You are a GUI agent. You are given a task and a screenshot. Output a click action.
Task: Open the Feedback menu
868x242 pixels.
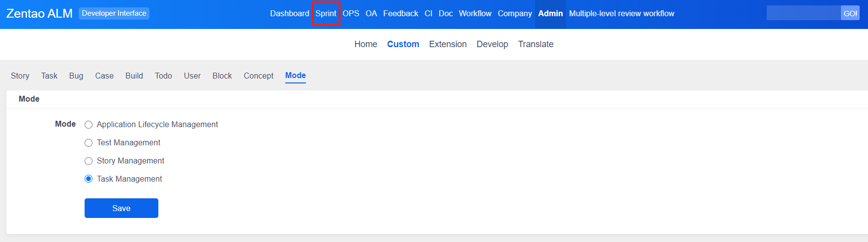pos(400,14)
